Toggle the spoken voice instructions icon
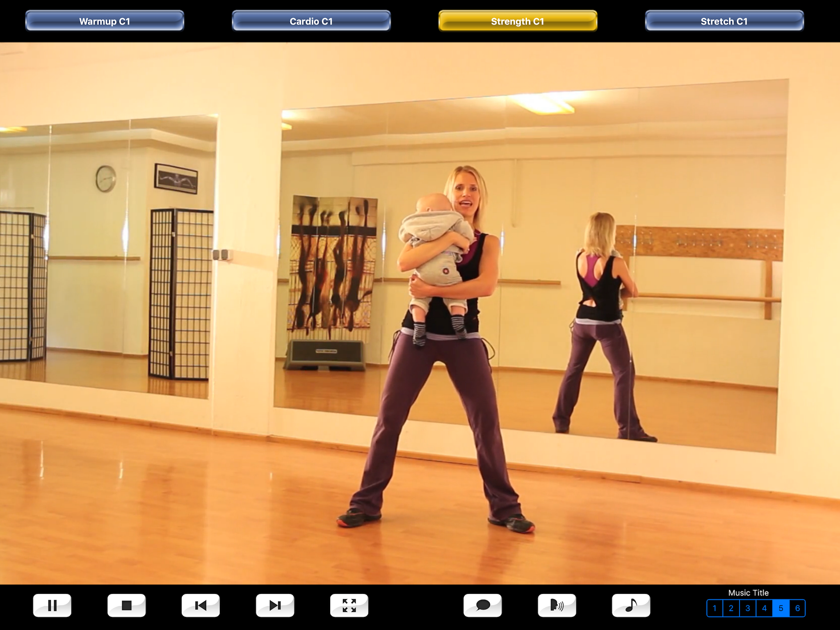Viewport: 840px width, 630px height. (x=557, y=605)
